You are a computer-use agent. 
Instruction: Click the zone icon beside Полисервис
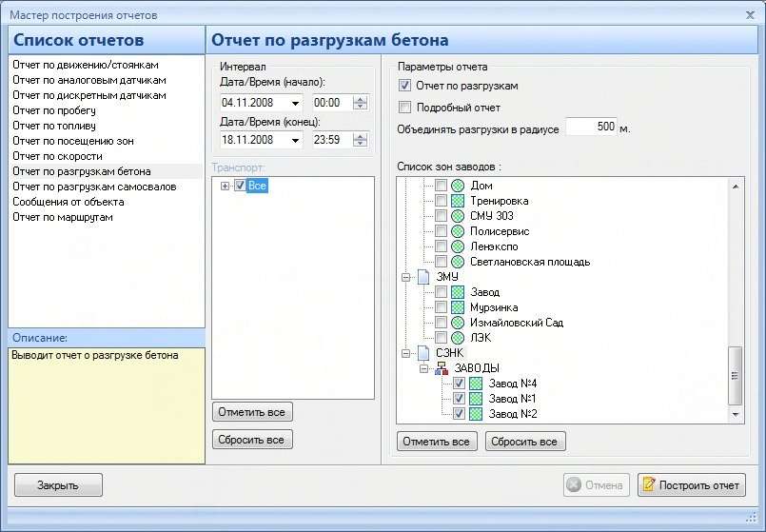point(458,231)
